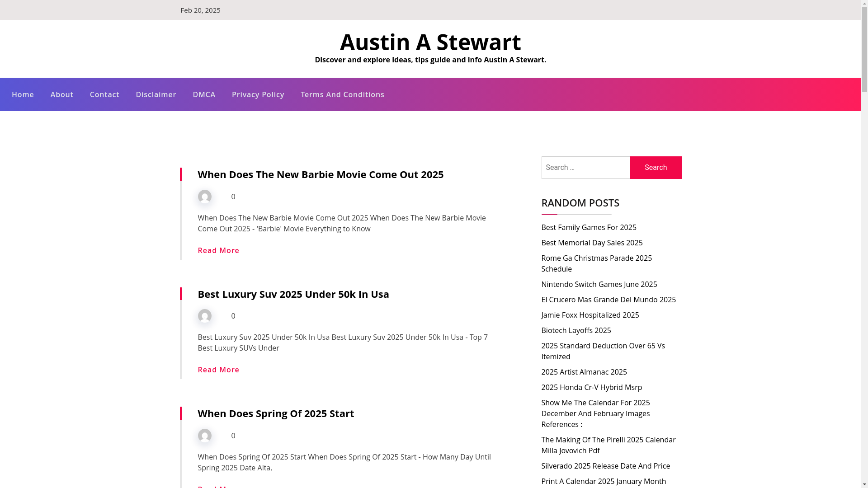Open The Making Of The Pirelli 2025 Calendar link
The height and width of the screenshot is (488, 868).
coord(609,445)
